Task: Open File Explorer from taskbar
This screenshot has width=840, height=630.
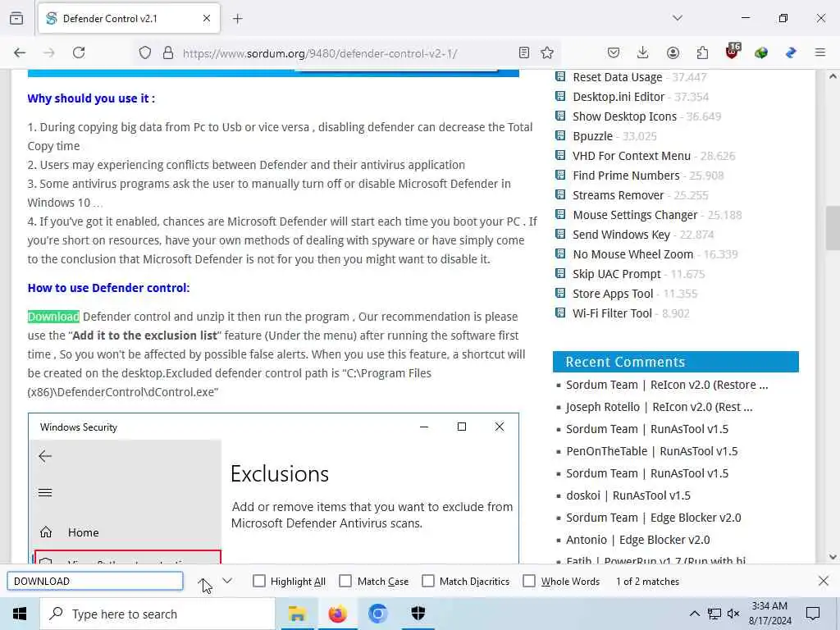Action: pyautogui.click(x=297, y=614)
